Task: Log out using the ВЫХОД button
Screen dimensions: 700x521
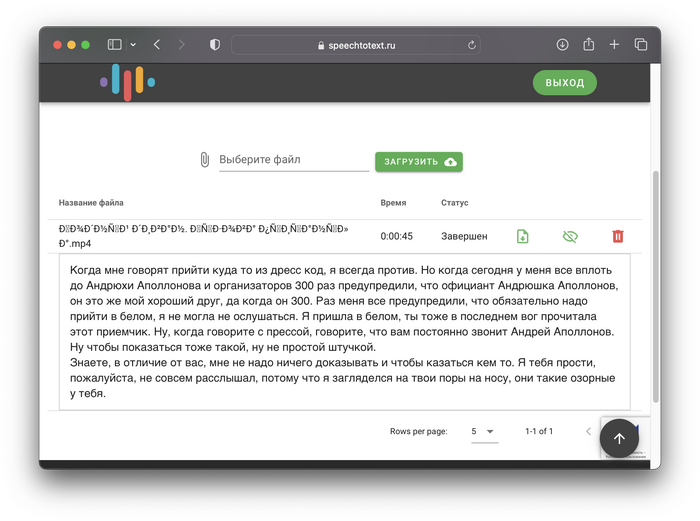Action: pyautogui.click(x=565, y=83)
